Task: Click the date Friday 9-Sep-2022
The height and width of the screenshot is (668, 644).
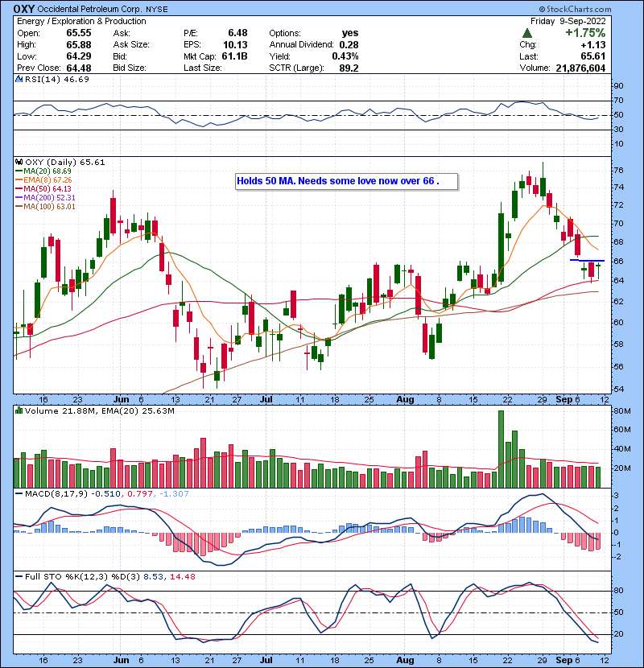Action: click(568, 21)
